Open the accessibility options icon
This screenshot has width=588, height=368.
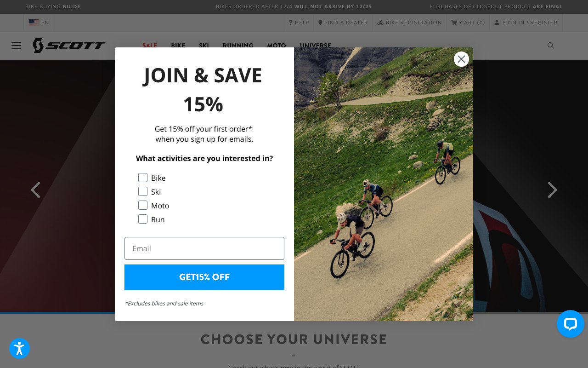[x=19, y=349]
